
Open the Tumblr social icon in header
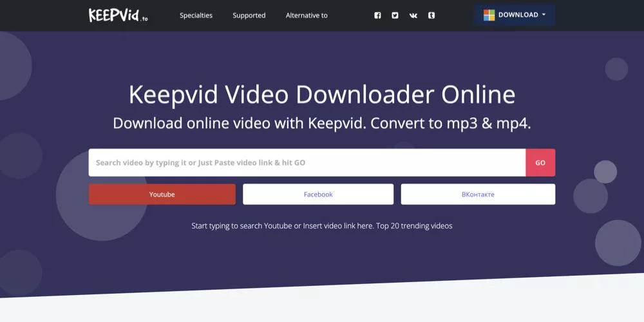[x=431, y=15]
